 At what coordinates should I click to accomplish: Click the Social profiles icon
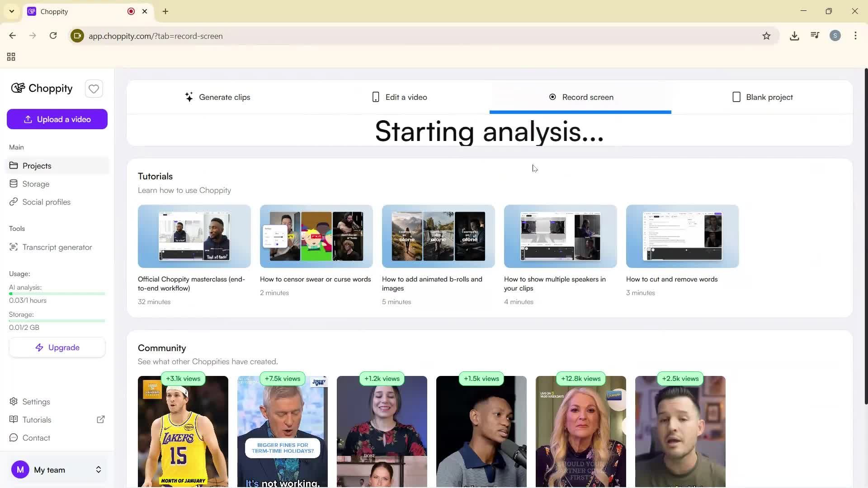click(x=14, y=202)
